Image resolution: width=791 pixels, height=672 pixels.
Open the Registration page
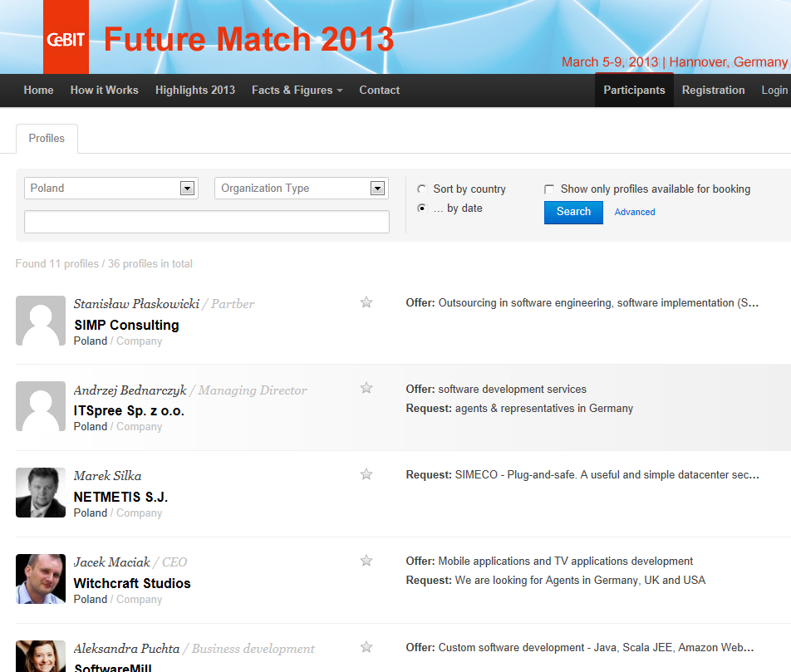click(x=713, y=91)
